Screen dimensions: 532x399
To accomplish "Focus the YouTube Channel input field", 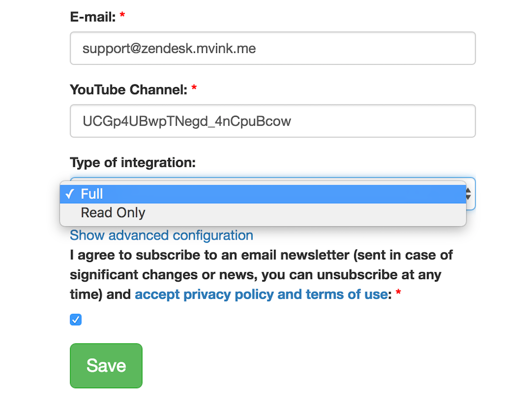I will (x=272, y=121).
